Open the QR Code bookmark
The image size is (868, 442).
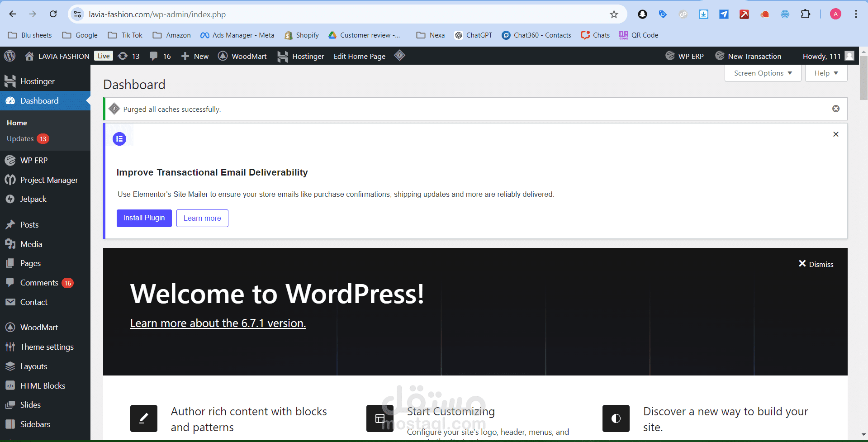click(x=639, y=35)
